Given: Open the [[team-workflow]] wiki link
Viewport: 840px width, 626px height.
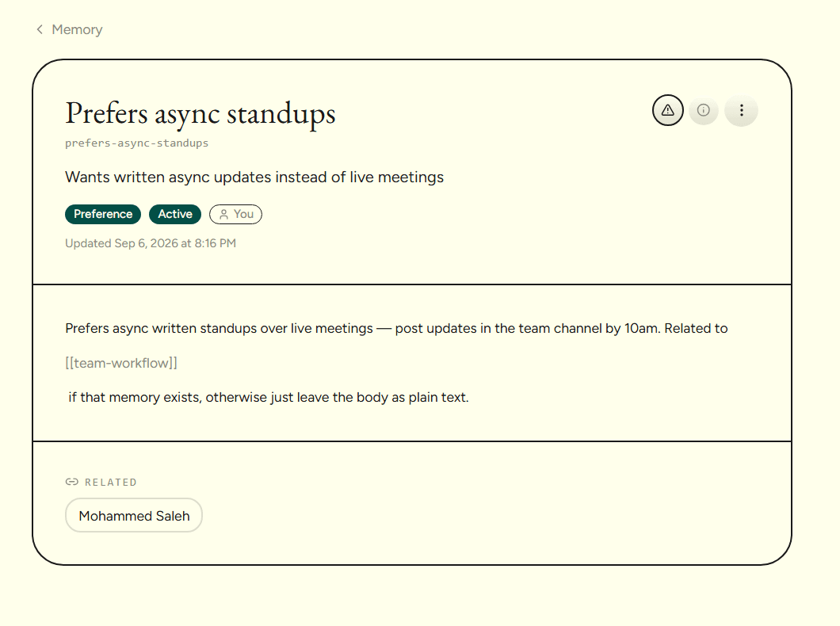Looking at the screenshot, I should 121,363.
